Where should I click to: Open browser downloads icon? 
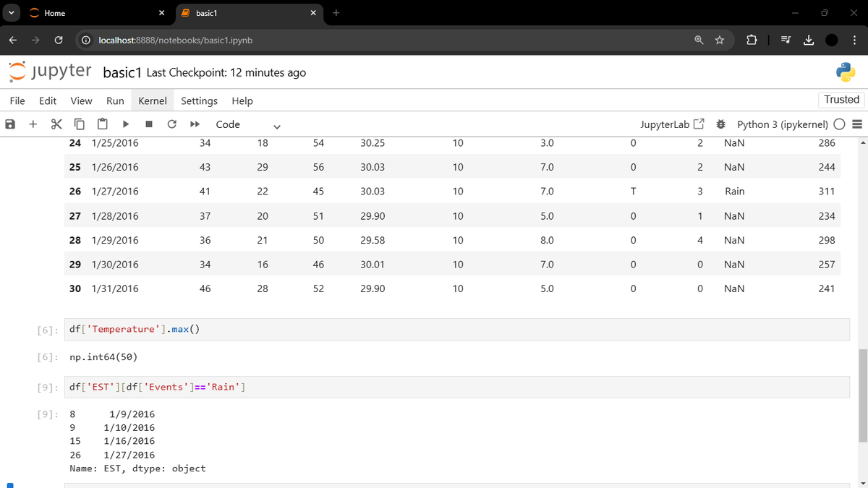coord(809,40)
